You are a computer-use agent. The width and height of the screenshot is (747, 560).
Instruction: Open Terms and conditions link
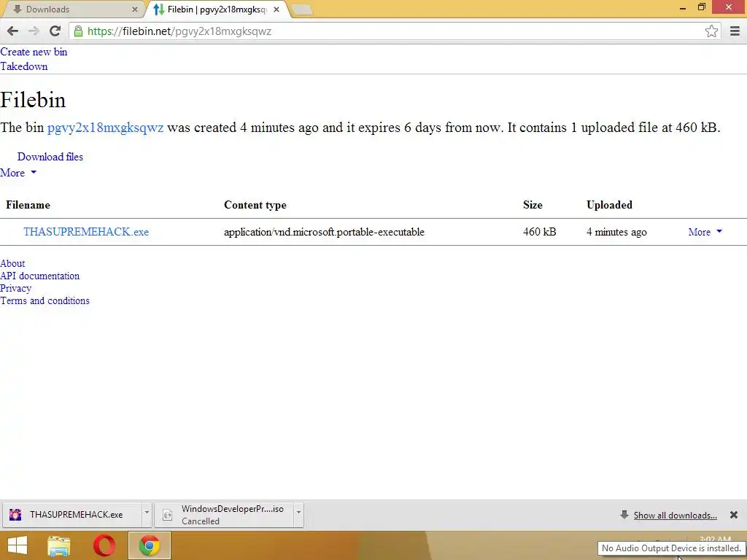(x=44, y=300)
